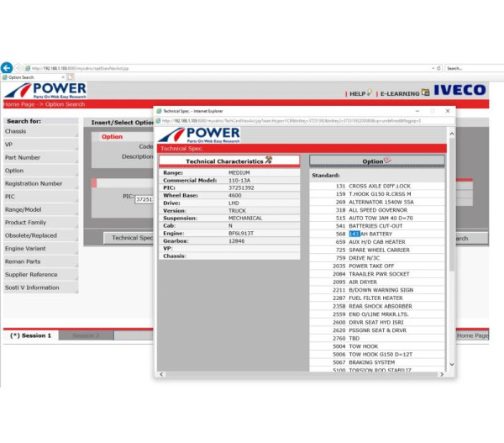Select the Option Search browser tab
Viewport: 504px width, 443px height.
coord(32,77)
